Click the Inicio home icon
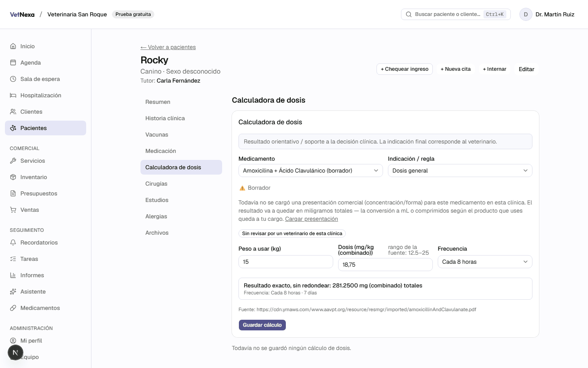The image size is (588, 368). pyautogui.click(x=13, y=46)
